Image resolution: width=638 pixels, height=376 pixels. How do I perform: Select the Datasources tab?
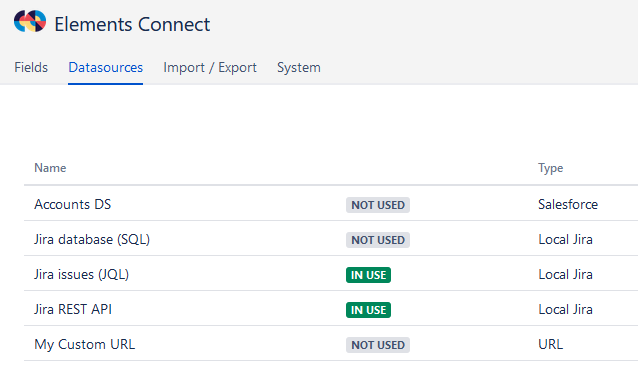coord(105,67)
